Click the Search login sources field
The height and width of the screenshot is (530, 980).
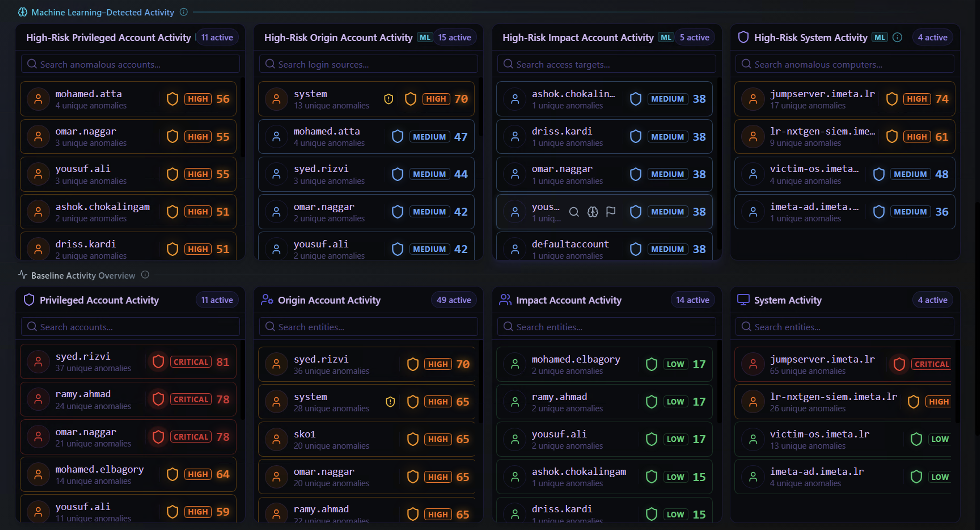(368, 64)
